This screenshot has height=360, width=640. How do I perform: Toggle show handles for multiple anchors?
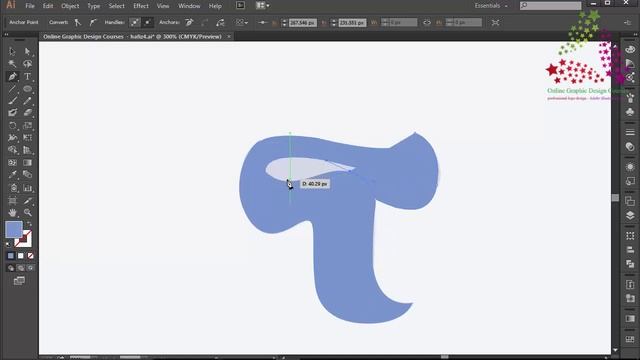pyautogui.click(x=135, y=22)
